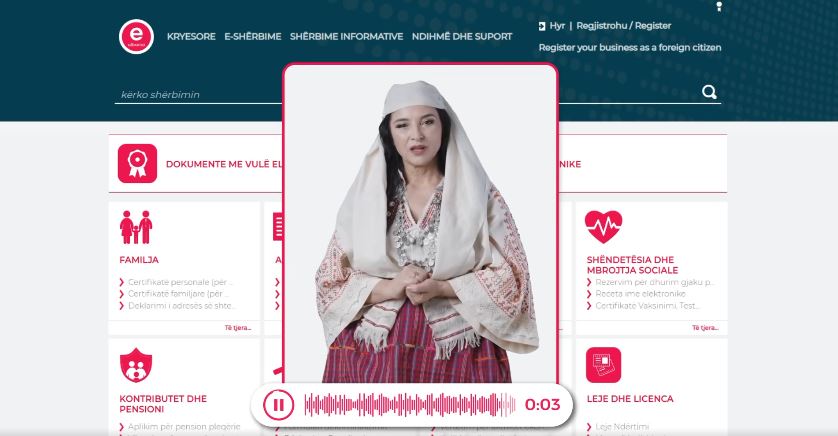Pause the audio playback
Screen dimensions: 838x436
click(278, 405)
